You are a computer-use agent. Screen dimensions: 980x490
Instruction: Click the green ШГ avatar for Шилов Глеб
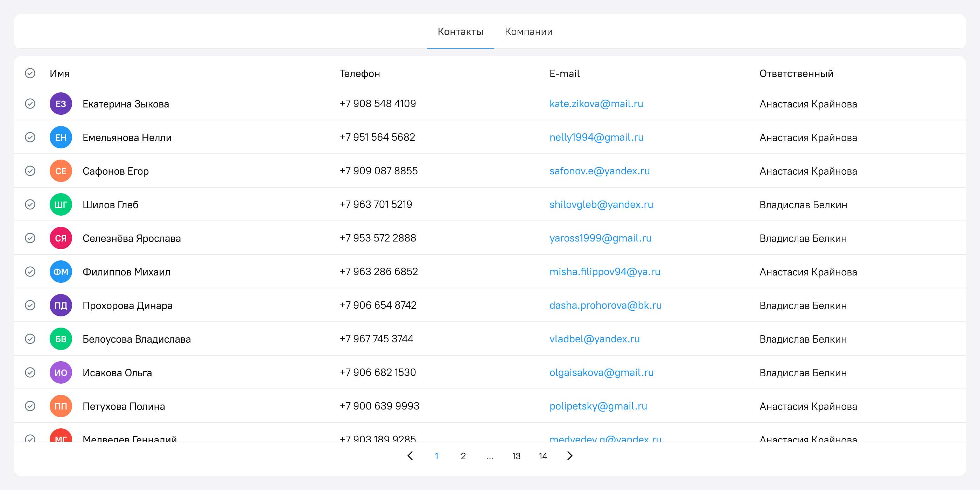61,204
